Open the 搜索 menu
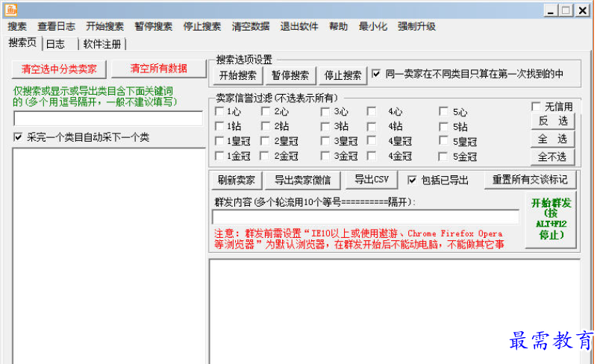This screenshot has width=600, height=364. (x=17, y=26)
